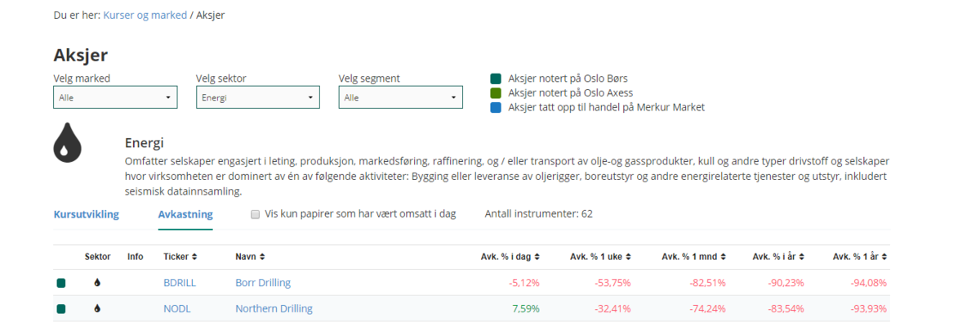
Task: Switch to the Kursutvikling tab
Action: [86, 214]
